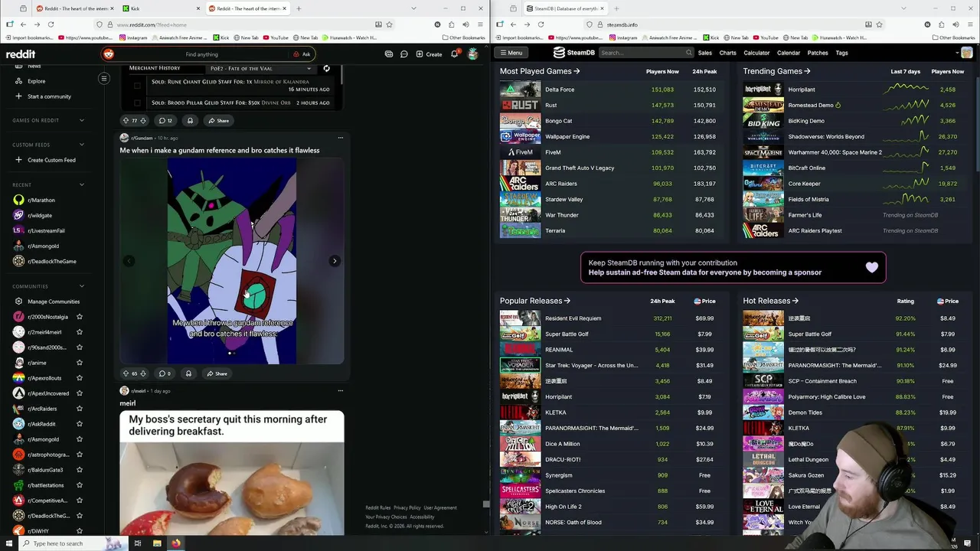Collapse Communities section in sidebar

[82, 286]
